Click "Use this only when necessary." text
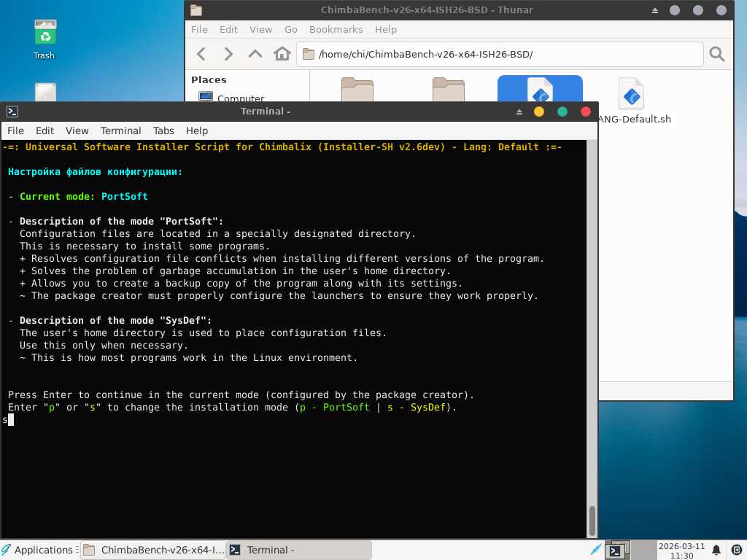Image resolution: width=747 pixels, height=560 pixels. click(104, 345)
